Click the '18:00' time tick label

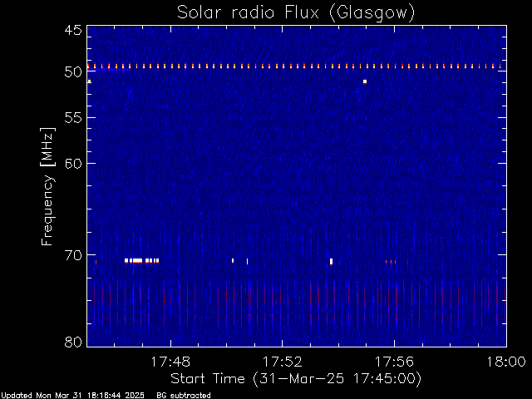(x=506, y=362)
